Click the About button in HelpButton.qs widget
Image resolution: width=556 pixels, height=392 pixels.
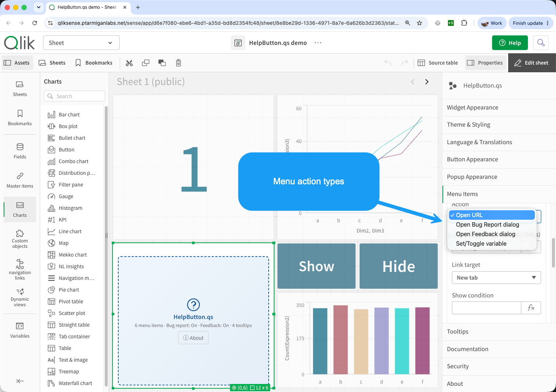coord(193,338)
